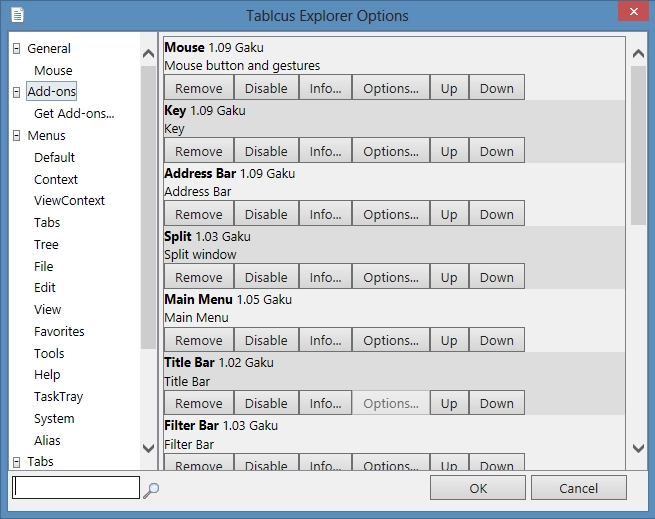
Task: Click the add-ons list scroll down arrow
Action: [638, 448]
